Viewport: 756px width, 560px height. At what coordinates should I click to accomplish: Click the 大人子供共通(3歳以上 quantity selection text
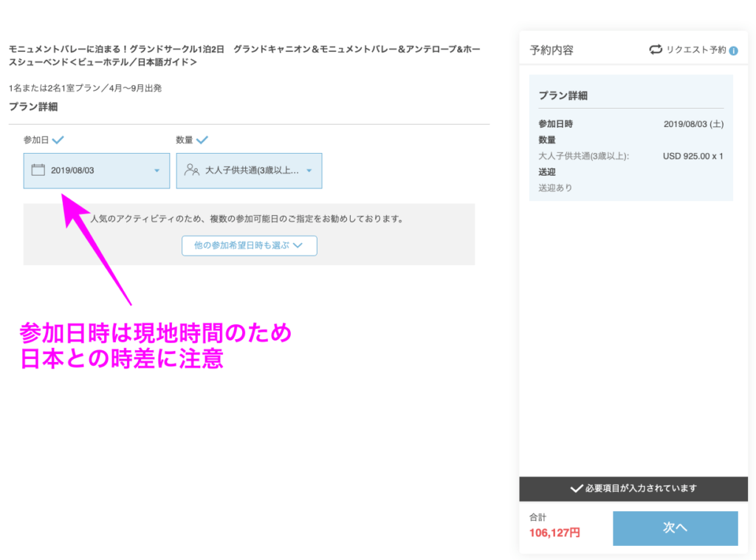[x=252, y=171]
